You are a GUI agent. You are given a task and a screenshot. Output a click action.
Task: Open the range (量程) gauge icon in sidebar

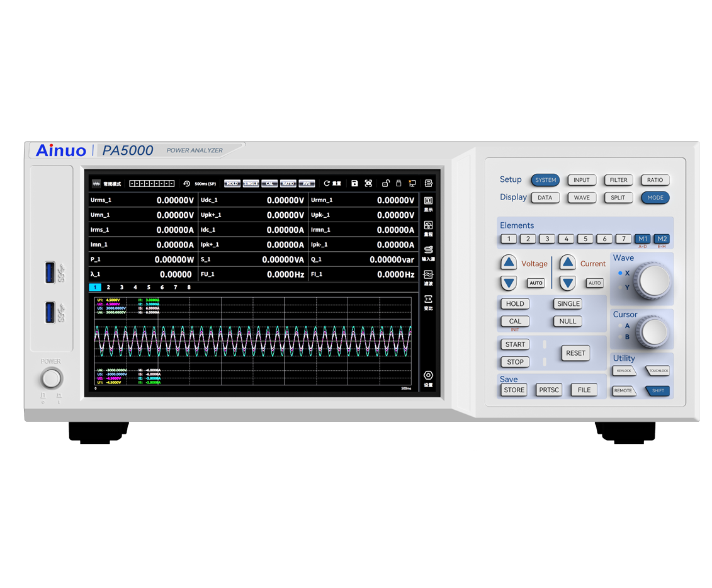pyautogui.click(x=428, y=227)
